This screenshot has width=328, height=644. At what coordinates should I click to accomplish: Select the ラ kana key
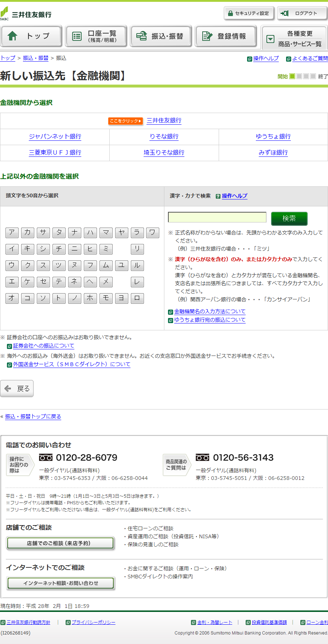click(137, 233)
